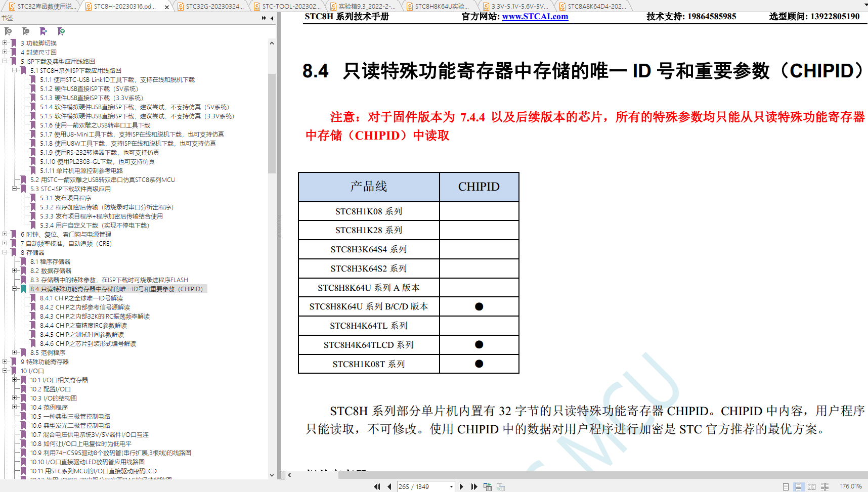The height and width of the screenshot is (492, 868).
Task: Click the next view icon in status bar
Action: (501, 486)
